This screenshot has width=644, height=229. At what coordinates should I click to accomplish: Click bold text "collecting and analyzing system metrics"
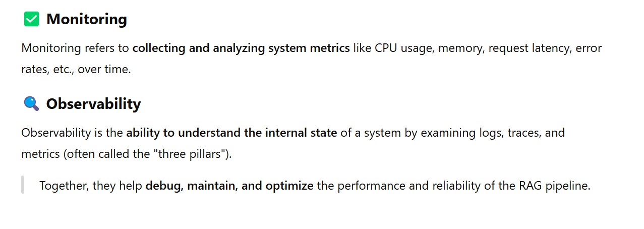click(241, 48)
